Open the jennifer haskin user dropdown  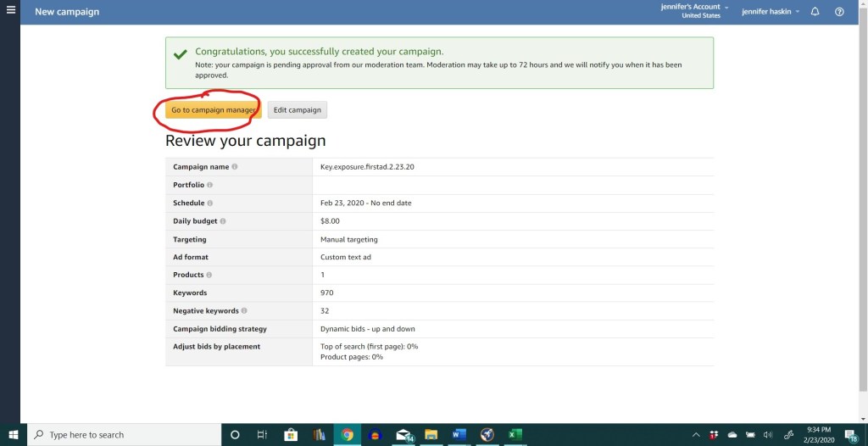(771, 12)
